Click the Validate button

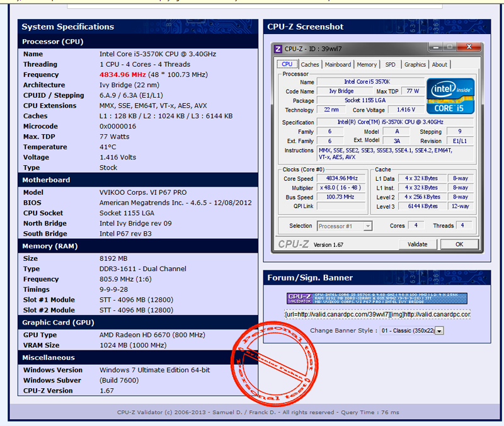click(418, 245)
